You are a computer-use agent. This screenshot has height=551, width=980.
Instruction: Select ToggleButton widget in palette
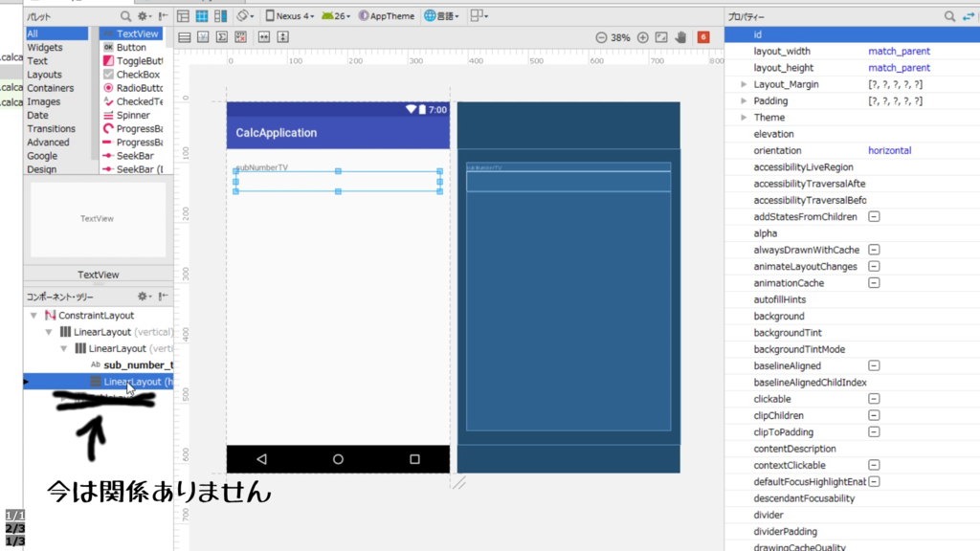pyautogui.click(x=132, y=60)
